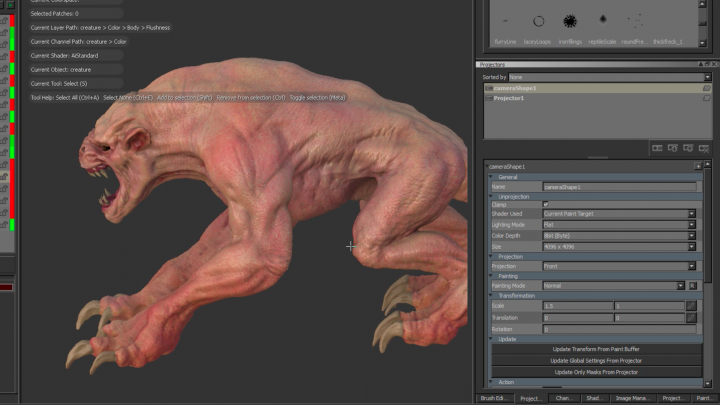This screenshot has width=720, height=405.
Task: Collapse the Painting section
Action: click(490, 276)
